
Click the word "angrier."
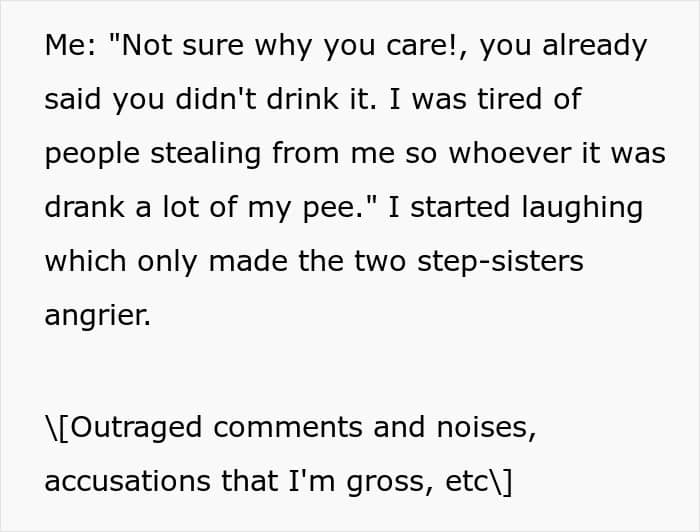tap(98, 316)
